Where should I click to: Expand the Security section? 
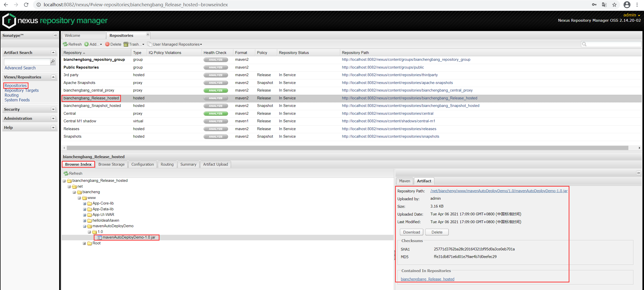53,109
